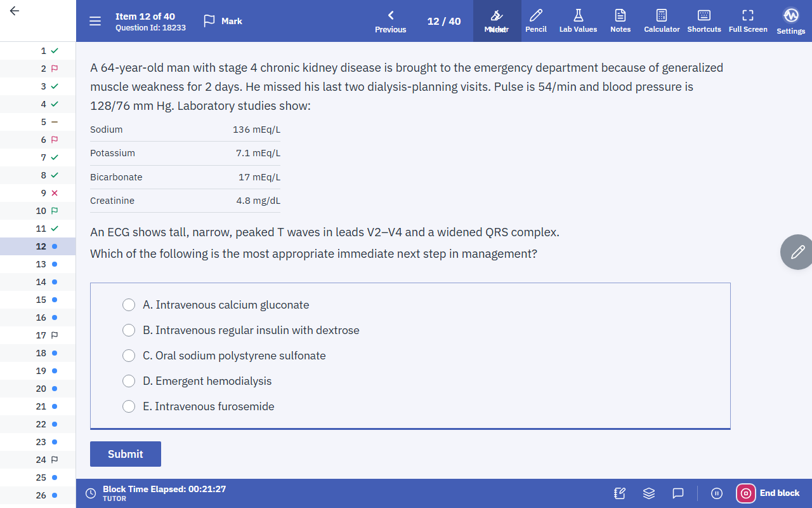Go to question 26 in sidebar

[x=38, y=495]
